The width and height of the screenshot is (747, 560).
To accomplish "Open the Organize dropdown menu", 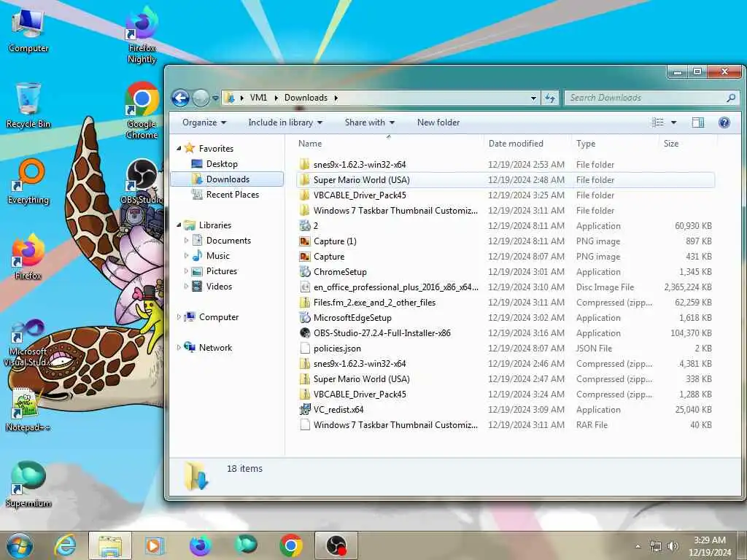I will pyautogui.click(x=204, y=122).
